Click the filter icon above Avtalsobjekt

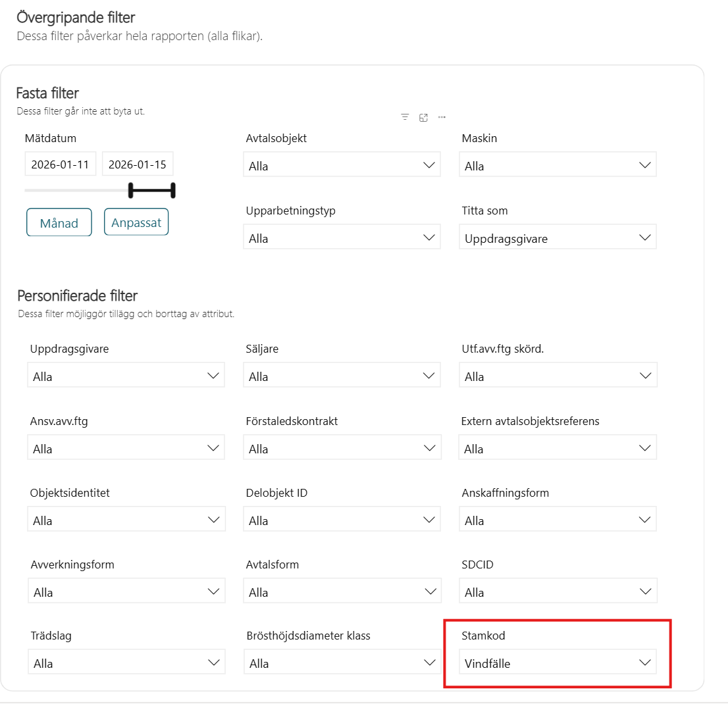point(405,117)
